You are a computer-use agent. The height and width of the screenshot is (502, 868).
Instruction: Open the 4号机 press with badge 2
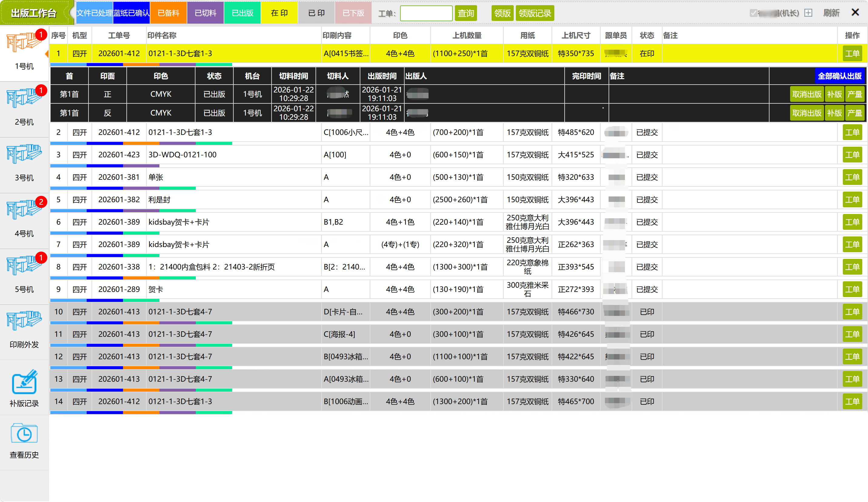[x=24, y=210]
